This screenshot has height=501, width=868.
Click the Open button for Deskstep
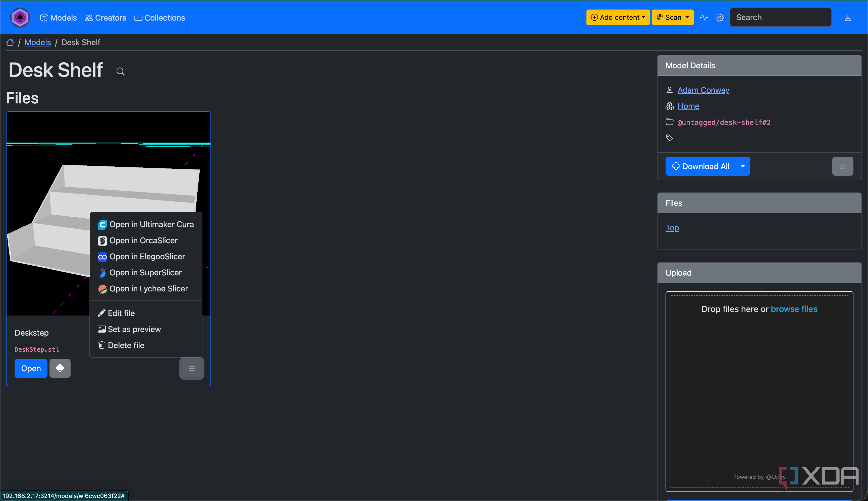pos(31,368)
